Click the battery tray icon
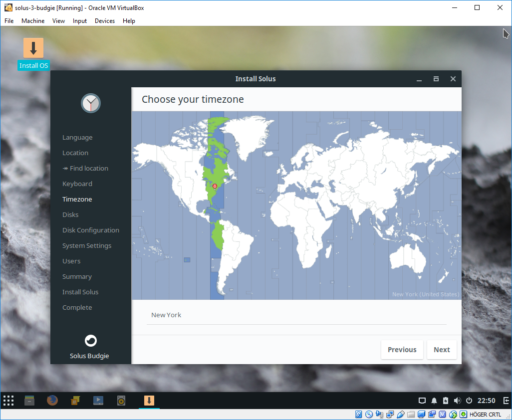This screenshot has height=420, width=512. 446,401
